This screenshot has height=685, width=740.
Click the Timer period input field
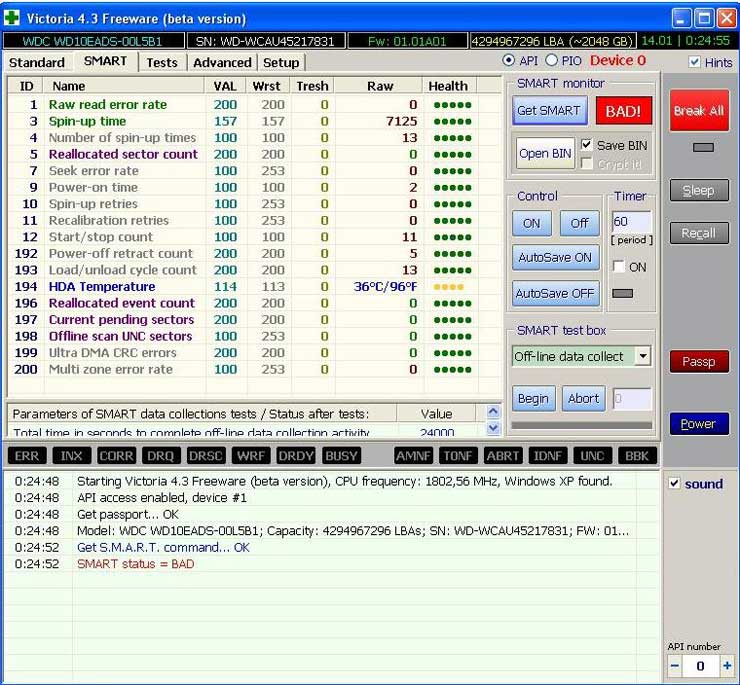coord(631,221)
